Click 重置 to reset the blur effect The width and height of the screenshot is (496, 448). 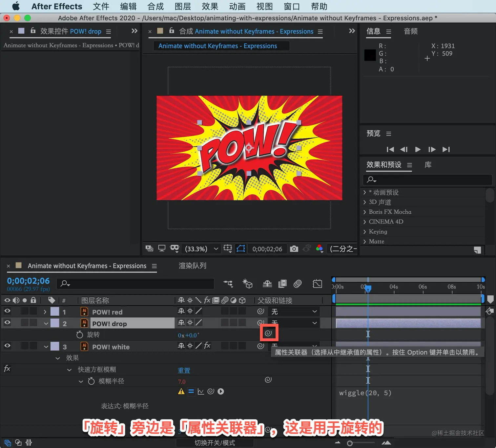184,370
